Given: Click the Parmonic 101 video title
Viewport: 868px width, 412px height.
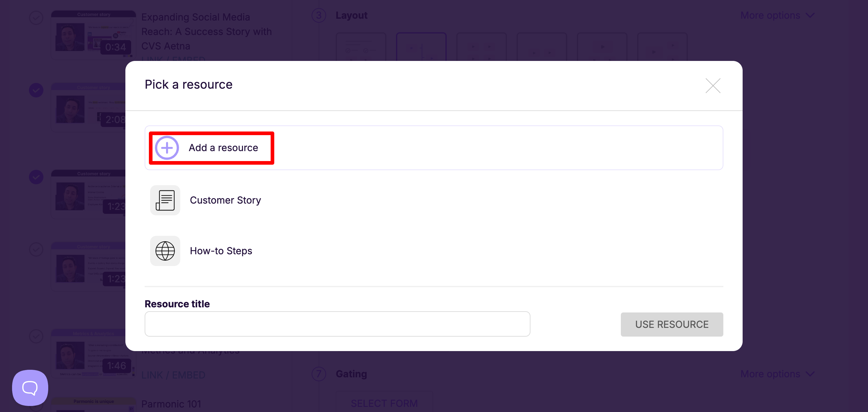Looking at the screenshot, I should coord(171,404).
